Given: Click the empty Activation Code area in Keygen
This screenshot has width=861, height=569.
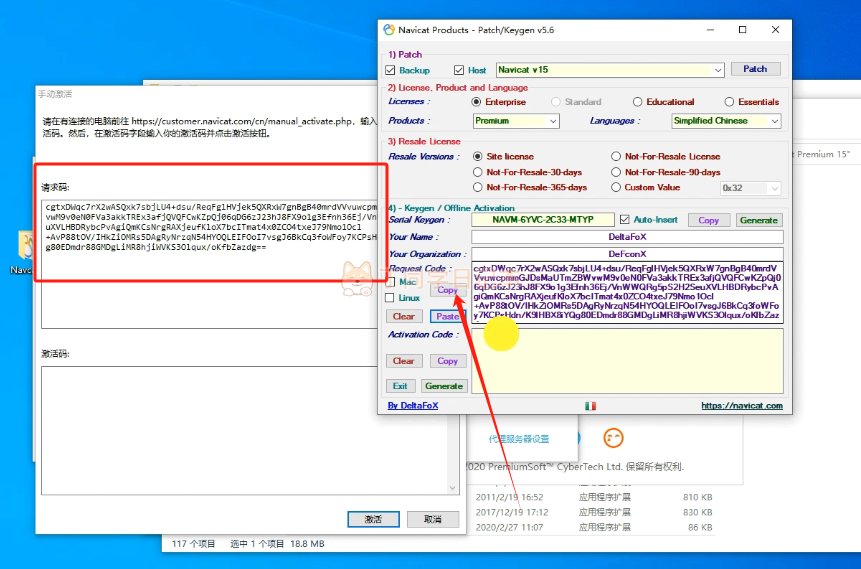Looking at the screenshot, I should pyautogui.click(x=627, y=361).
